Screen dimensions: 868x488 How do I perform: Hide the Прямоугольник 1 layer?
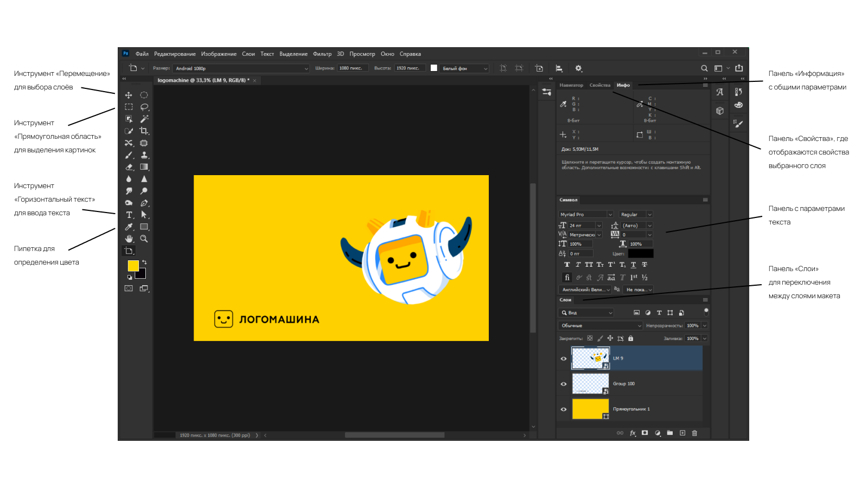tap(564, 409)
